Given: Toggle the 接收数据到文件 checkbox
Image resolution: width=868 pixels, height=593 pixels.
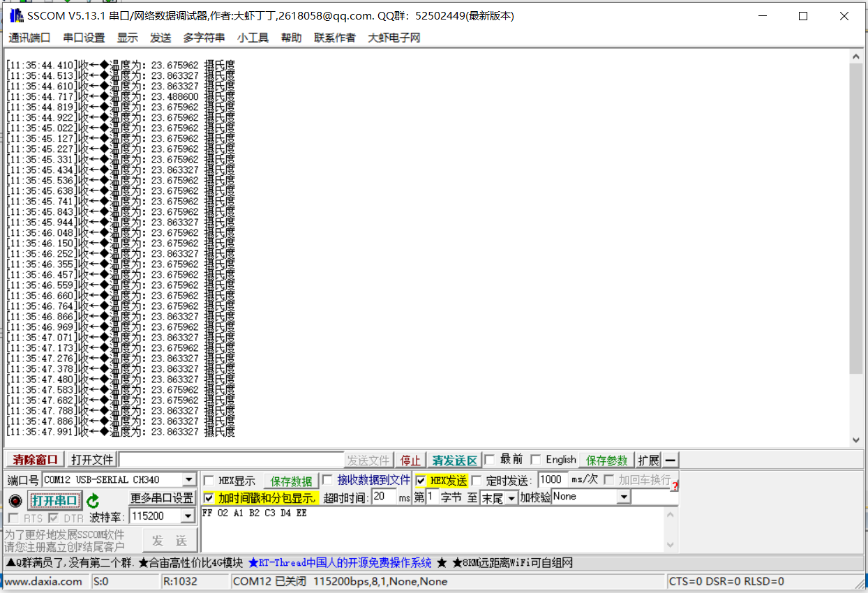Looking at the screenshot, I should click(327, 480).
